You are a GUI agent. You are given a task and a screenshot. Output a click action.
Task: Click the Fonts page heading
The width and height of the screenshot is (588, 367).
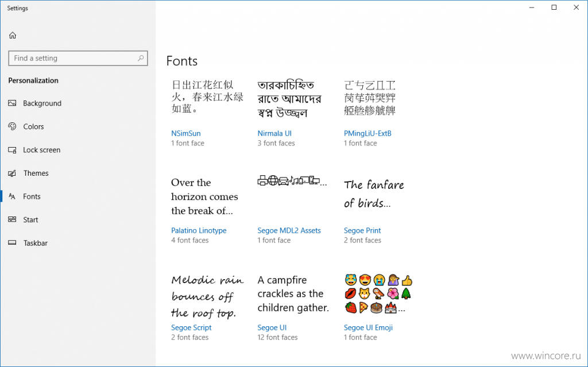(182, 61)
